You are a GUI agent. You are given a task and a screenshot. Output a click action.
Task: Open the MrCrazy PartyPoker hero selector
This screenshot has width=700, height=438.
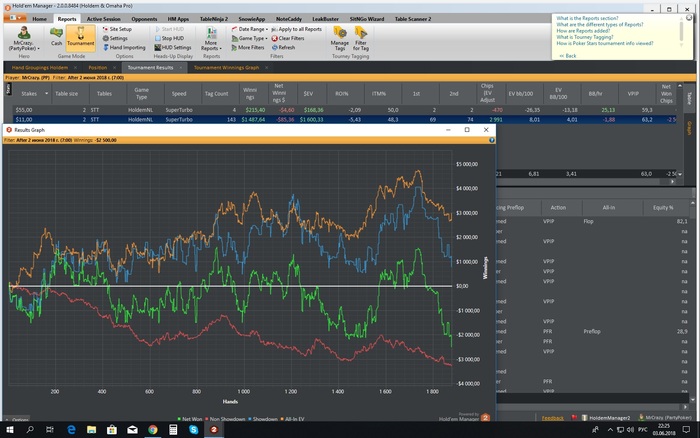(24, 38)
